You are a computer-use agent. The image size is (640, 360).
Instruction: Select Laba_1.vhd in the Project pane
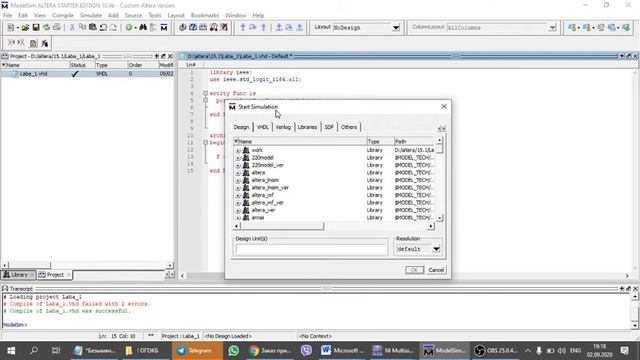87,74
